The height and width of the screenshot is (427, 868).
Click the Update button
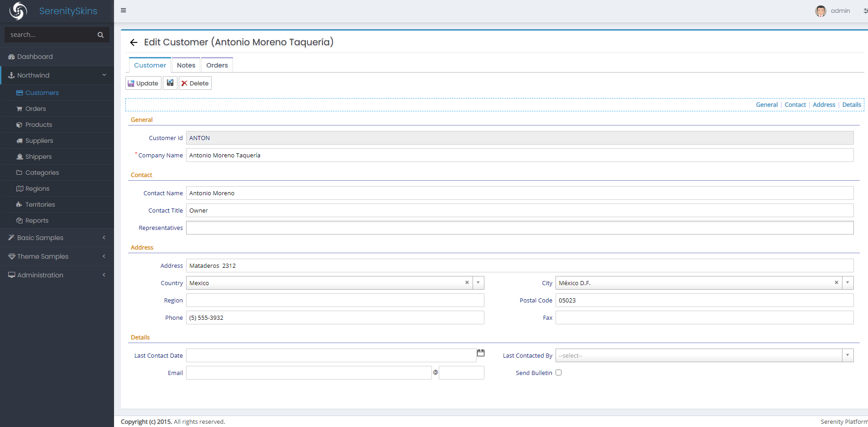click(x=143, y=83)
